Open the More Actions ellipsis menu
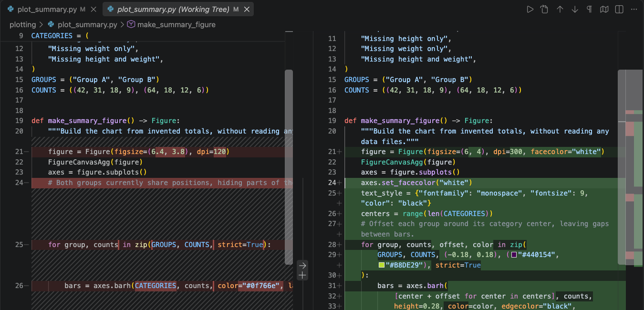The image size is (644, 310). point(634,10)
